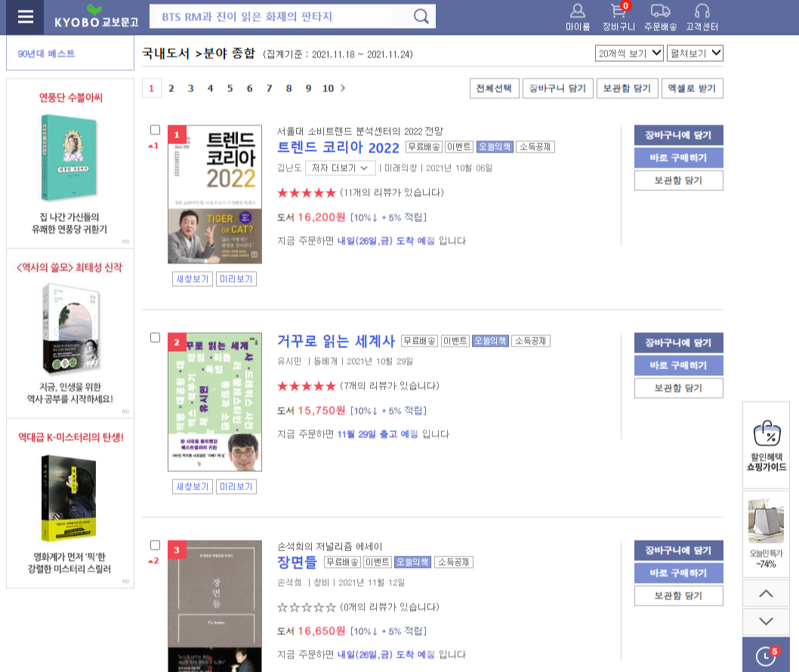The width and height of the screenshot is (799, 672).
Task: Click 유시민 author name
Action: (289, 361)
